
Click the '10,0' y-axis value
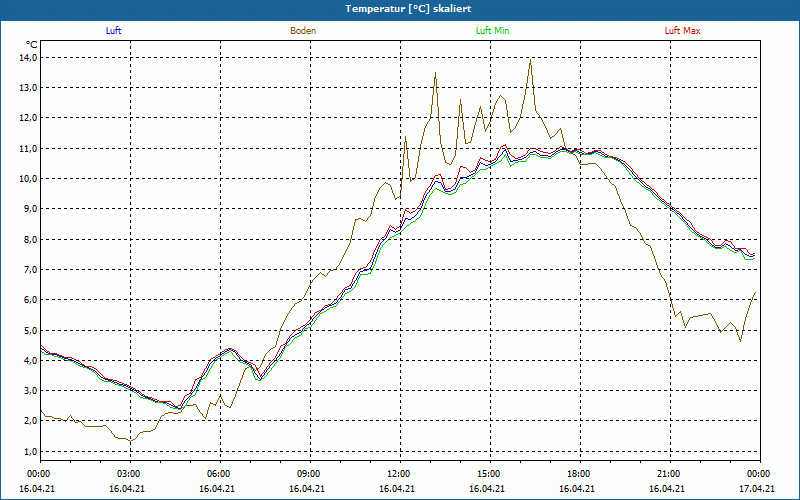pos(29,179)
